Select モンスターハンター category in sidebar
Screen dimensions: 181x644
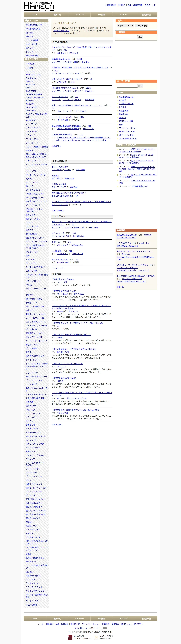pos(34,537)
